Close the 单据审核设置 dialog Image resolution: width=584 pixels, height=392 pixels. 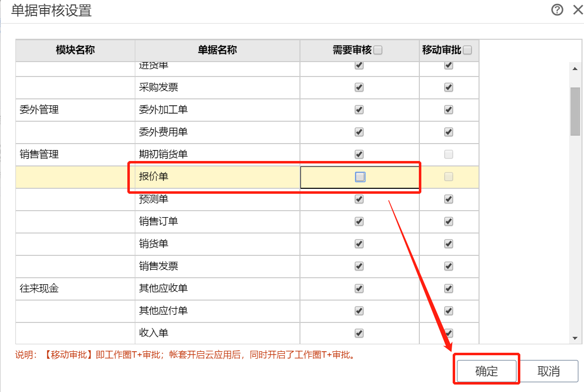(x=578, y=10)
